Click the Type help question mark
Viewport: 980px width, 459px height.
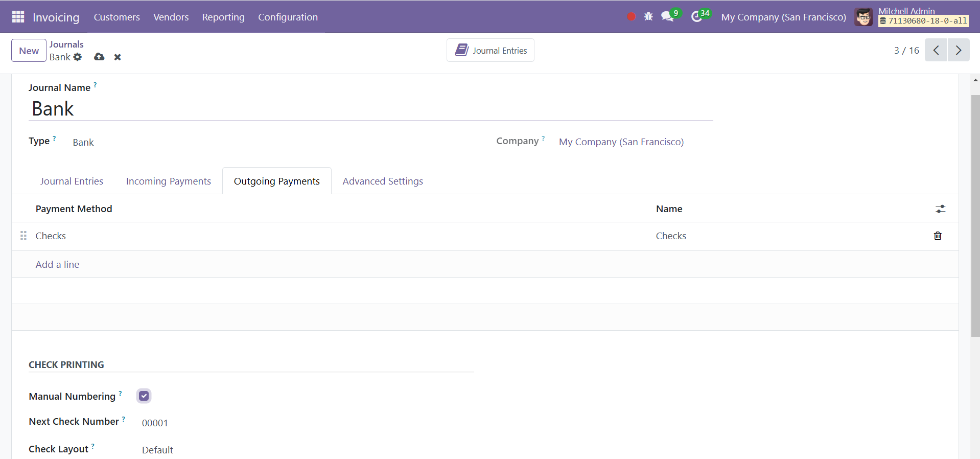tap(54, 138)
